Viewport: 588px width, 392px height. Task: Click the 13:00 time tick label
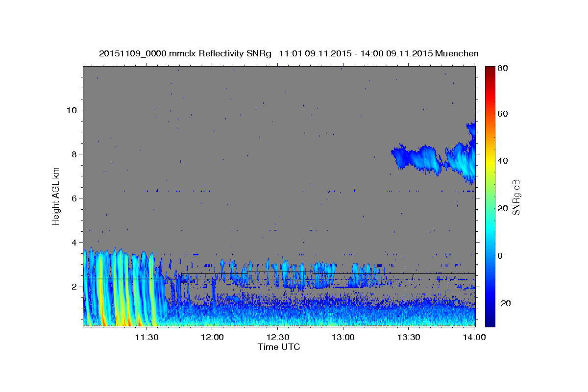(x=343, y=338)
